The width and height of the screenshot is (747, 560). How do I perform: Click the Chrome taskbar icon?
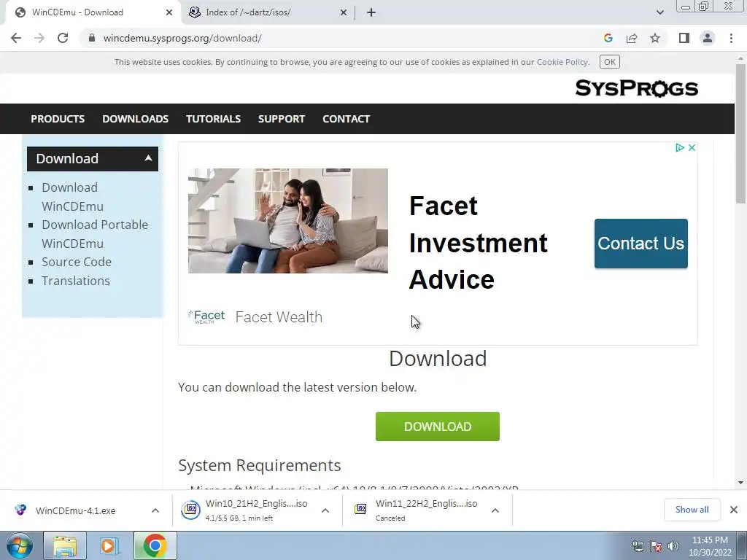[x=155, y=545]
